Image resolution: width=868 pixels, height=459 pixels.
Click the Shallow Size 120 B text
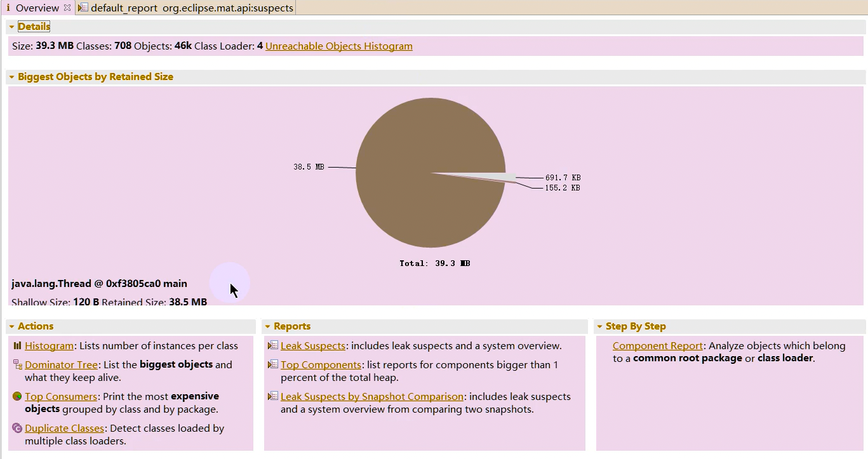click(x=55, y=302)
